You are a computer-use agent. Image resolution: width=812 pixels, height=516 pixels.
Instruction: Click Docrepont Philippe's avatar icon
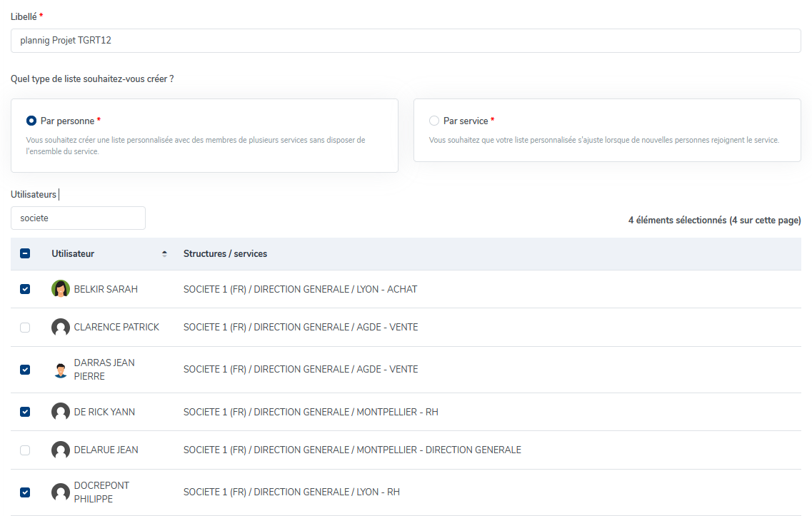click(x=61, y=492)
